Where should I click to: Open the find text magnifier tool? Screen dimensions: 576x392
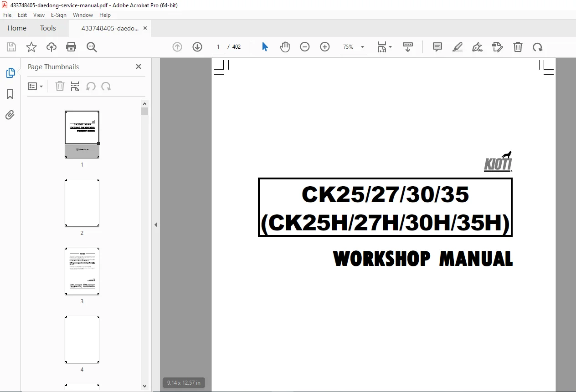click(x=92, y=47)
